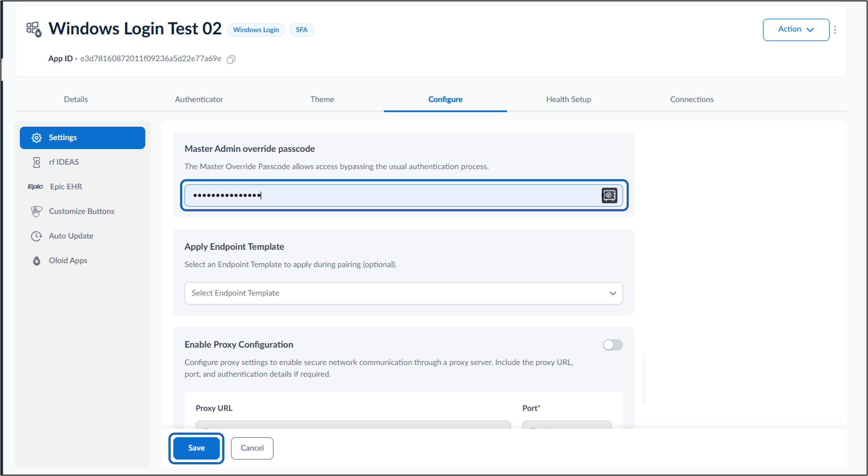Select the Configure tab
Image resolution: width=868 pixels, height=476 pixels.
point(445,99)
